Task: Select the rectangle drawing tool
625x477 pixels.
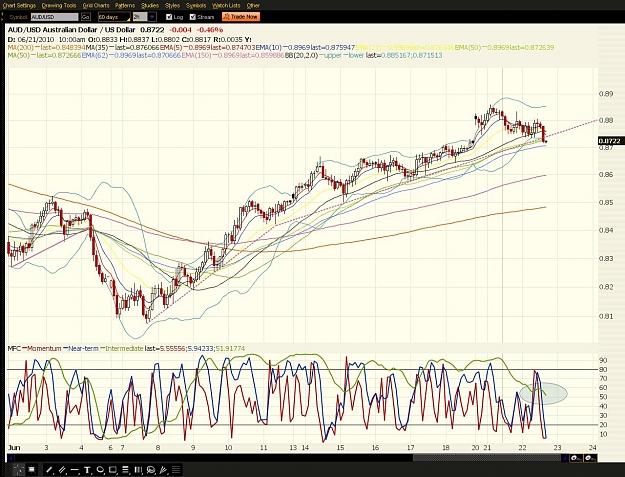Action: click(x=112, y=470)
